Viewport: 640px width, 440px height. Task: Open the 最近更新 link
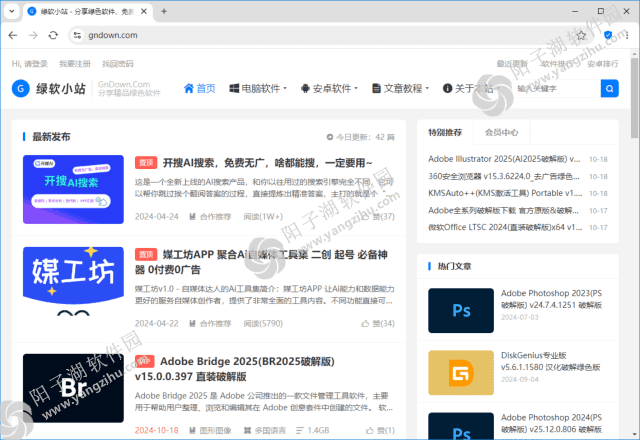[512, 64]
